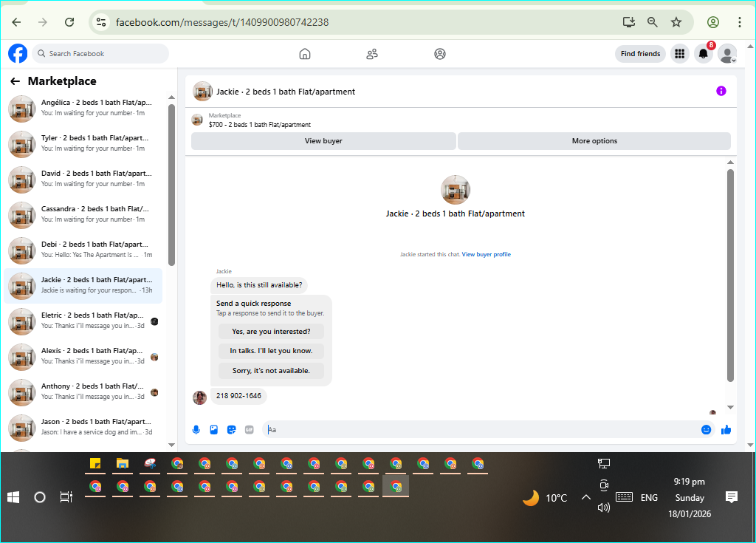Open Notifications bell with 8 badge

point(704,54)
